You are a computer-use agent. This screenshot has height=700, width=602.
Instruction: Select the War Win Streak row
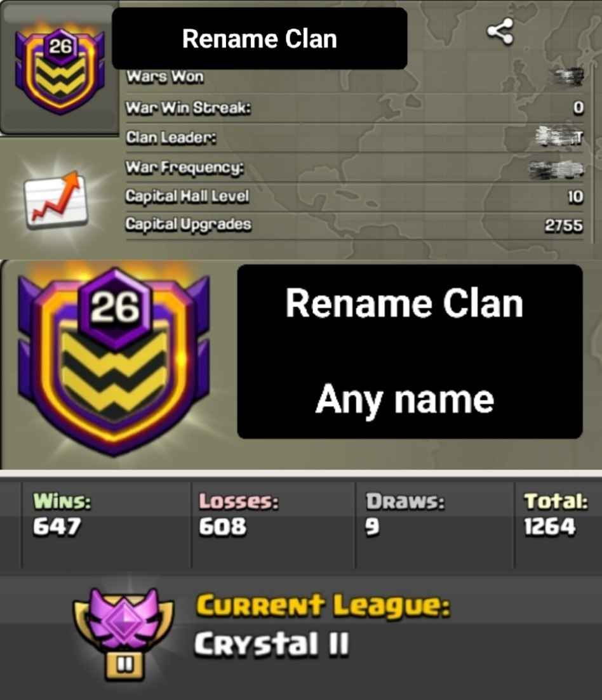[354, 108]
